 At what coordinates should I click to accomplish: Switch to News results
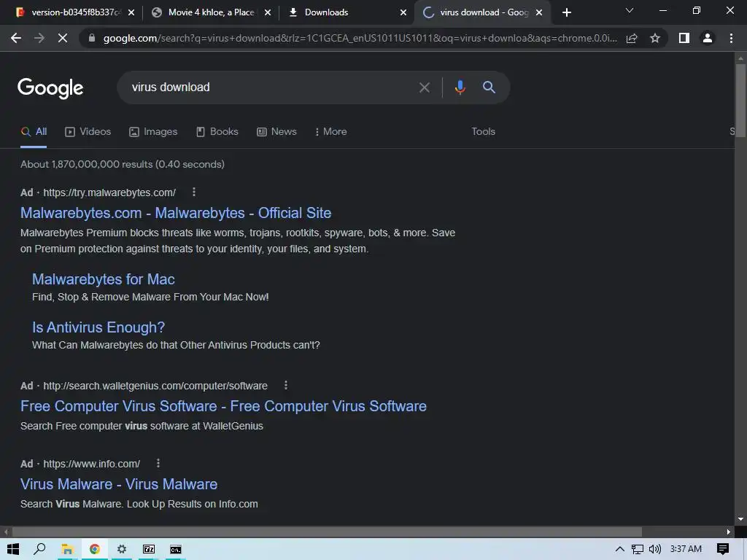pos(276,131)
